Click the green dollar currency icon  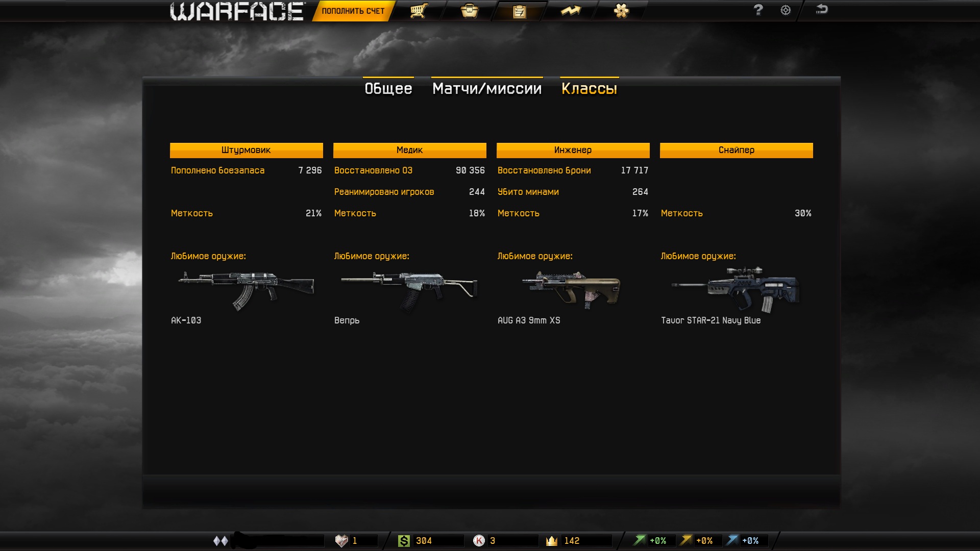(x=404, y=541)
